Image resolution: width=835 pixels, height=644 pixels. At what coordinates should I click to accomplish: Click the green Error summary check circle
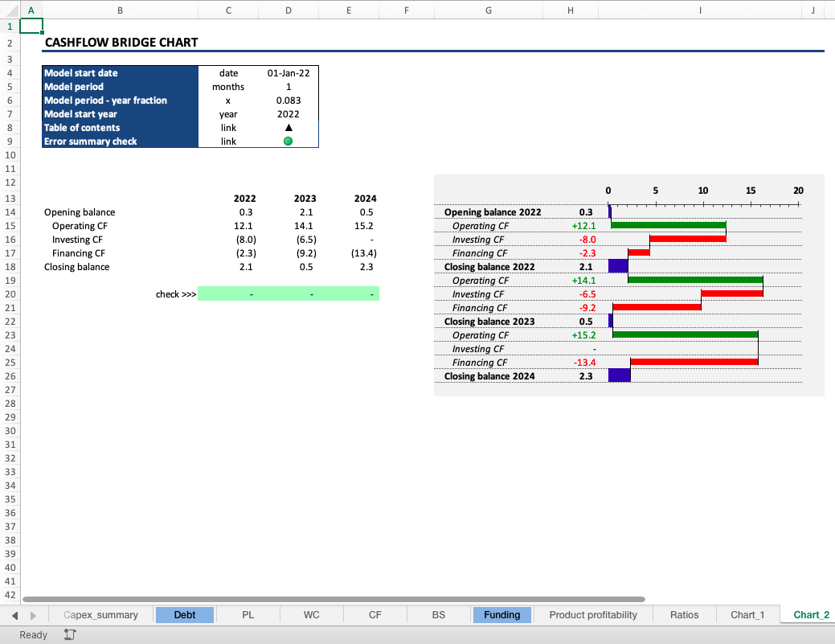[x=288, y=142]
